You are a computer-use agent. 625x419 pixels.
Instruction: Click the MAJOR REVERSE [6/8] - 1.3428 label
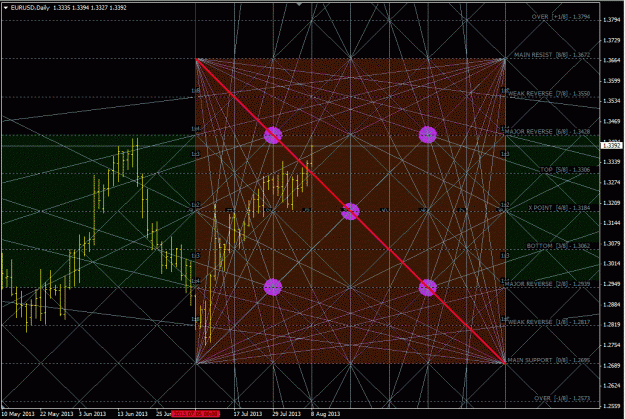coord(547,131)
